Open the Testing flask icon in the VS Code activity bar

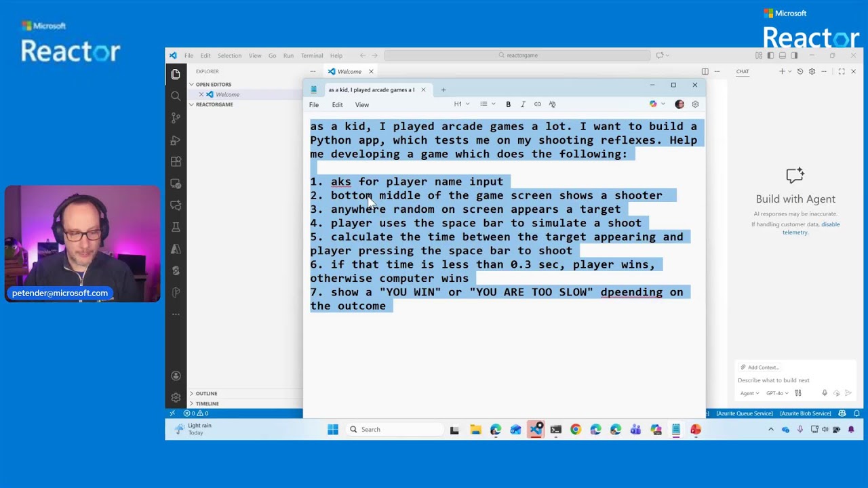pos(176,226)
